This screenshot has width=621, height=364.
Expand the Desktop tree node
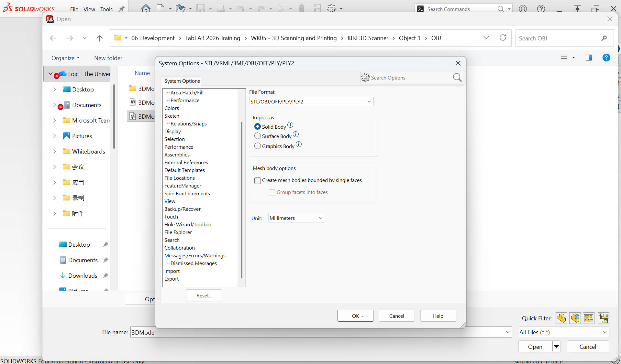point(54,90)
